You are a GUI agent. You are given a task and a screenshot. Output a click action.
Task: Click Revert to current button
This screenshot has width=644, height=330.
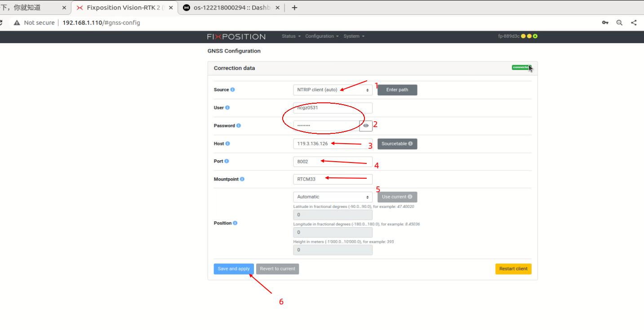click(x=277, y=269)
